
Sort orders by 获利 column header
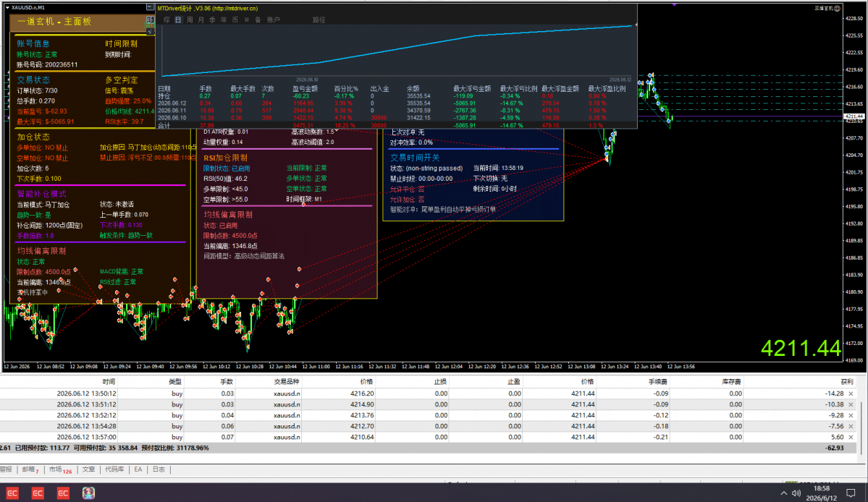pos(800,381)
